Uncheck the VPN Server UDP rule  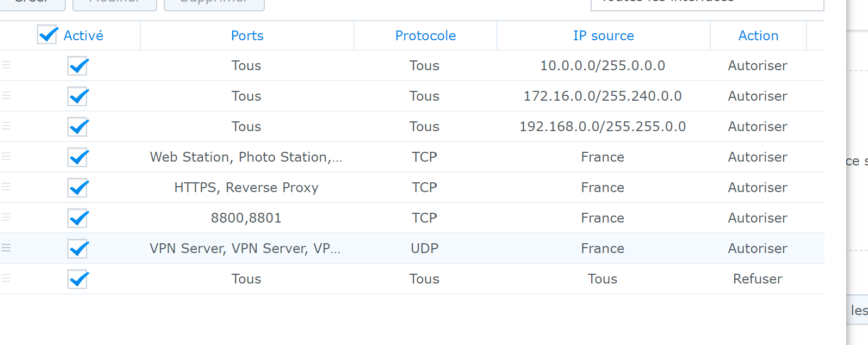click(78, 249)
